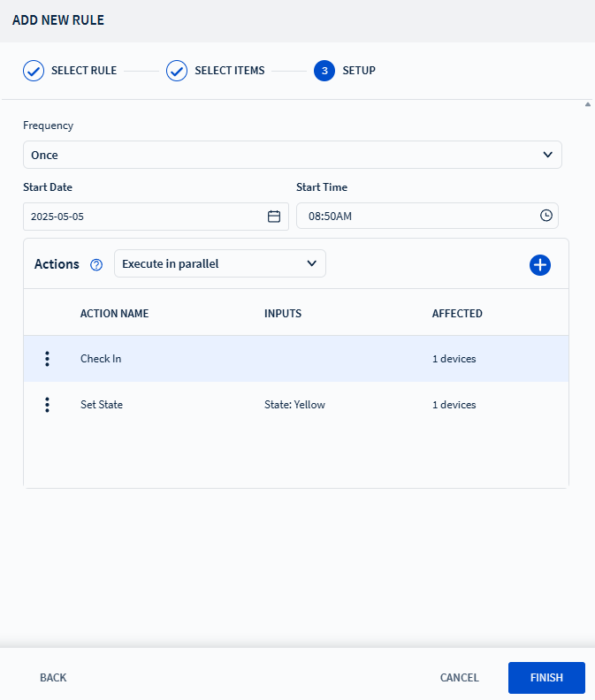Open the Start Time clock picker icon

point(545,216)
